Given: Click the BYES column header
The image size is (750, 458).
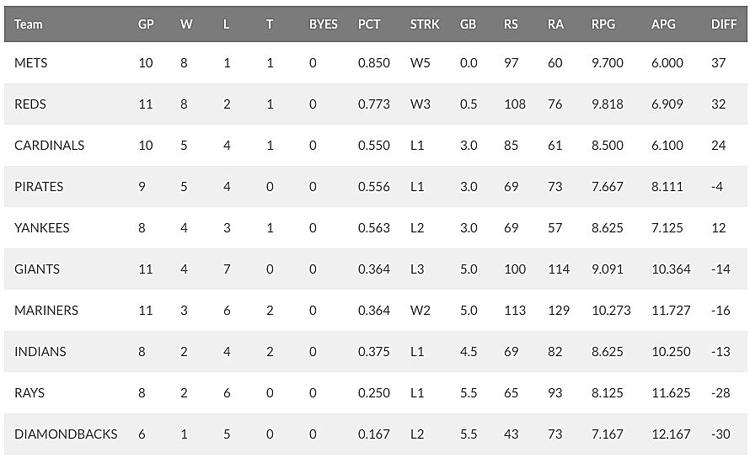Looking at the screenshot, I should click(323, 24).
